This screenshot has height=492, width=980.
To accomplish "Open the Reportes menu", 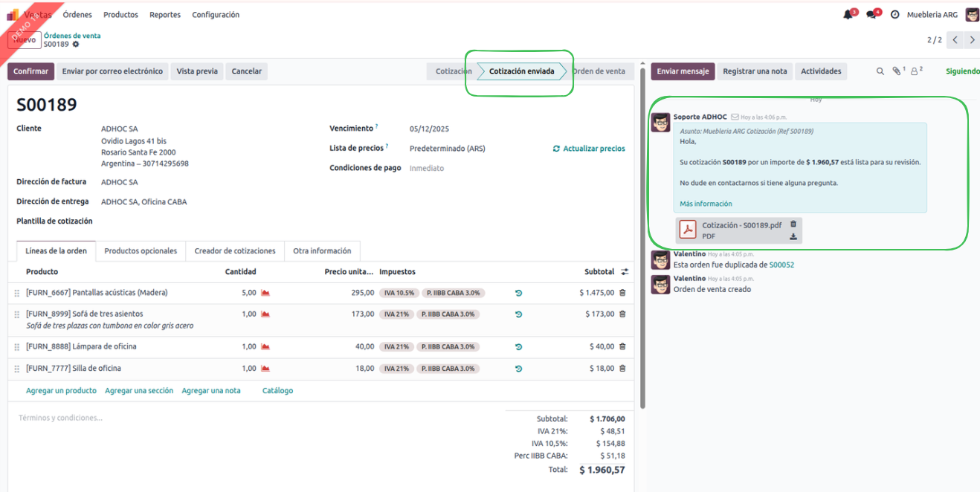I will coord(164,15).
